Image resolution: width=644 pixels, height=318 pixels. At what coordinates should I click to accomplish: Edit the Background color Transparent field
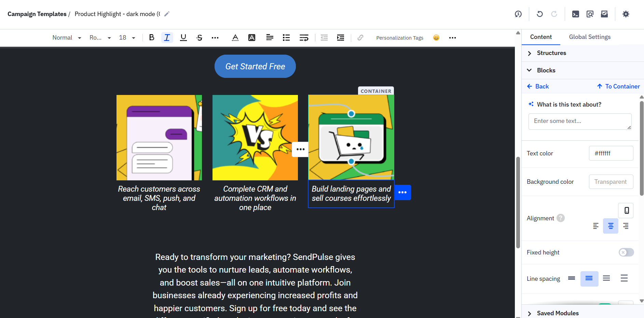(x=611, y=182)
